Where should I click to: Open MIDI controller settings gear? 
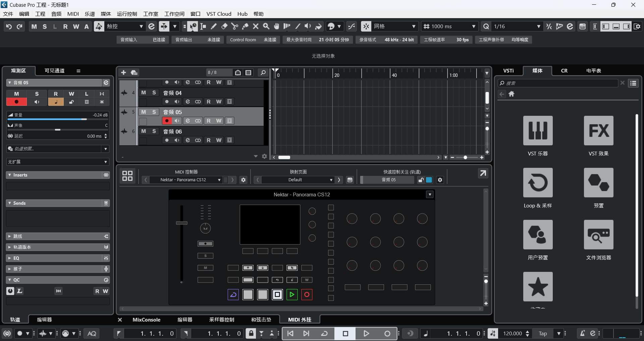point(244,180)
